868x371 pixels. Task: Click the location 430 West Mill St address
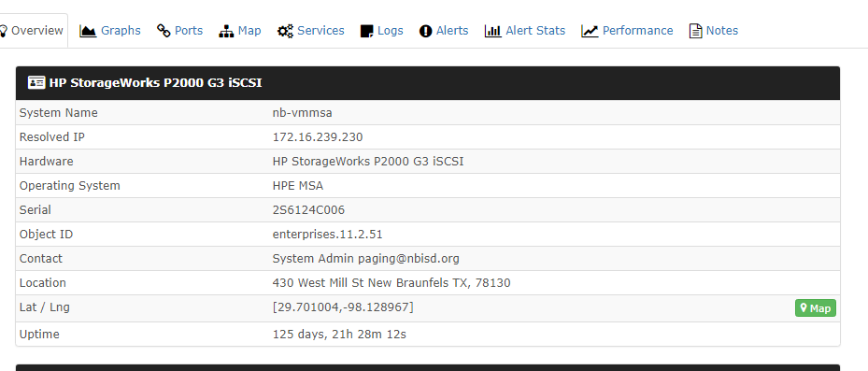391,283
